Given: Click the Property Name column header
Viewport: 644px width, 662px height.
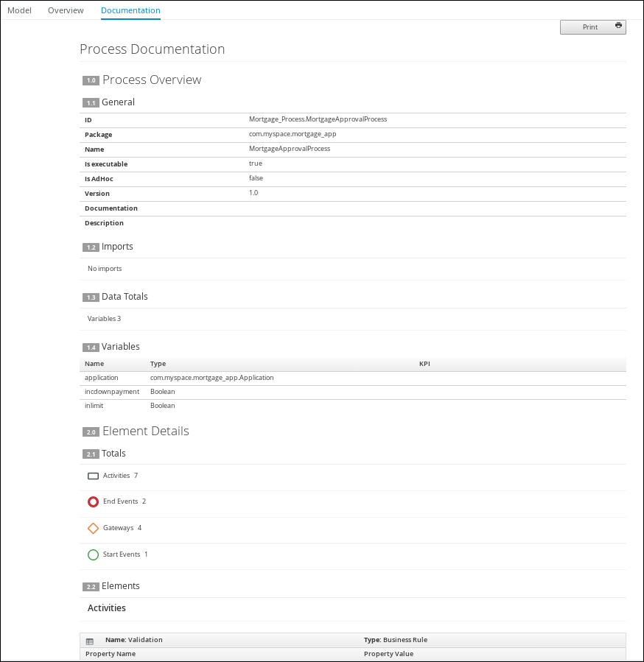Looking at the screenshot, I should click(x=111, y=654).
